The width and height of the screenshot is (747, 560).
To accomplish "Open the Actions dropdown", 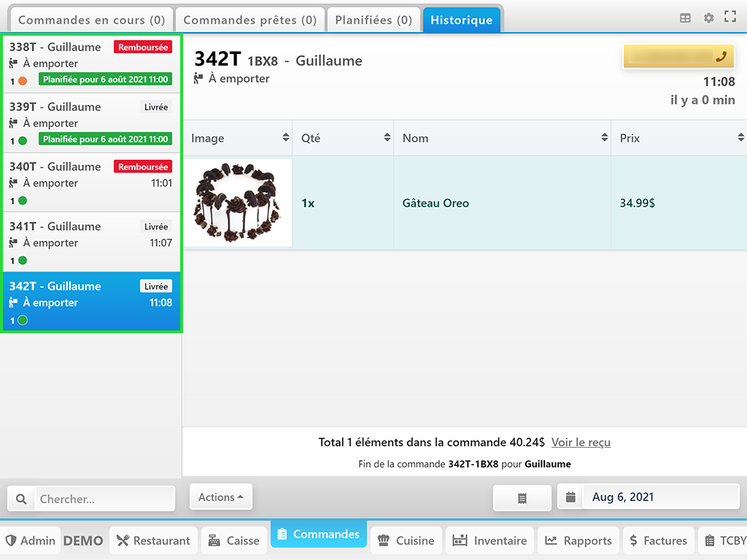I will click(x=220, y=497).
